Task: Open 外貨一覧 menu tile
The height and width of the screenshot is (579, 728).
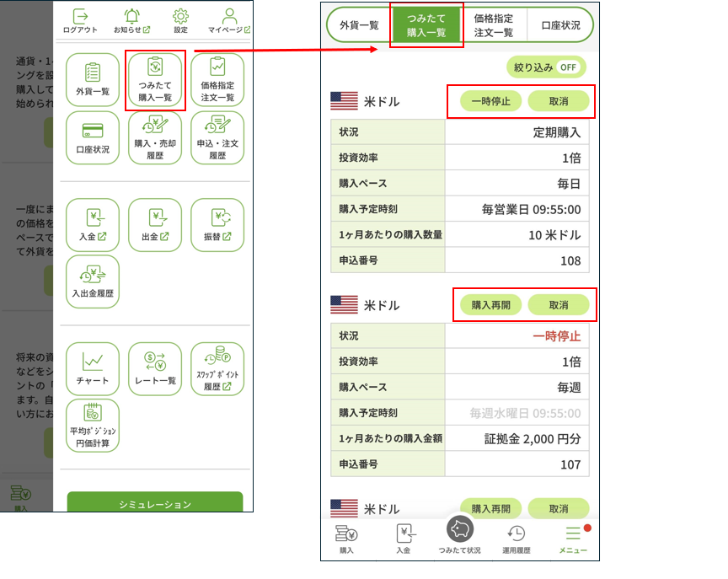Action: pyautogui.click(x=93, y=79)
